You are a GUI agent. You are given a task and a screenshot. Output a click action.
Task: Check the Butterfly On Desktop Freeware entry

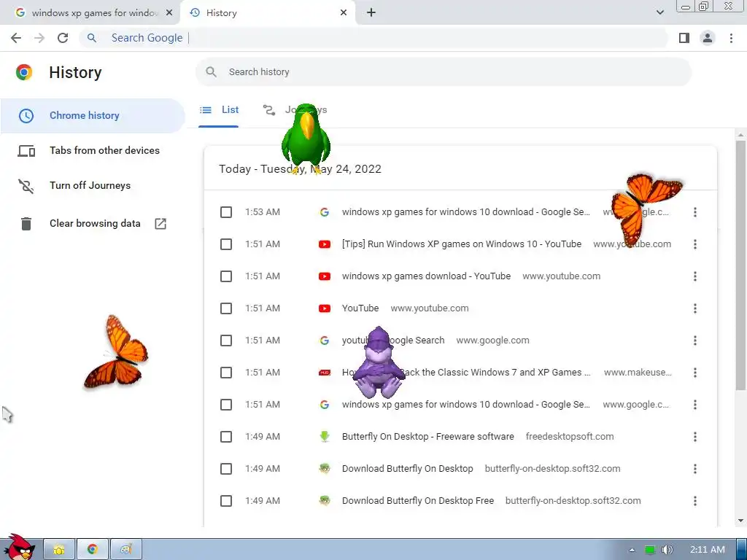pyautogui.click(x=226, y=437)
